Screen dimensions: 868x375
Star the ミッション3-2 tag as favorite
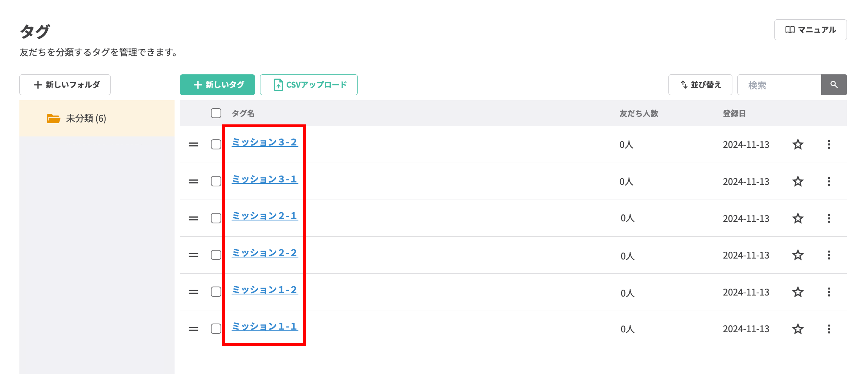pos(798,144)
